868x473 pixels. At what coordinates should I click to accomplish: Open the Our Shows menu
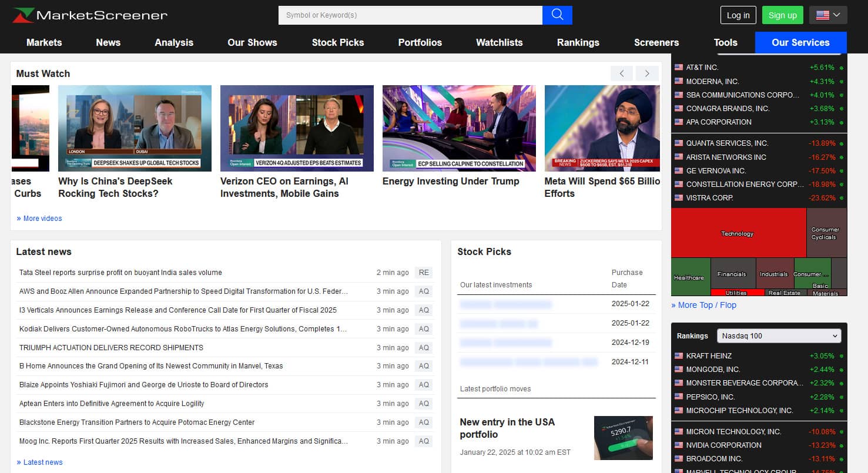[252, 42]
